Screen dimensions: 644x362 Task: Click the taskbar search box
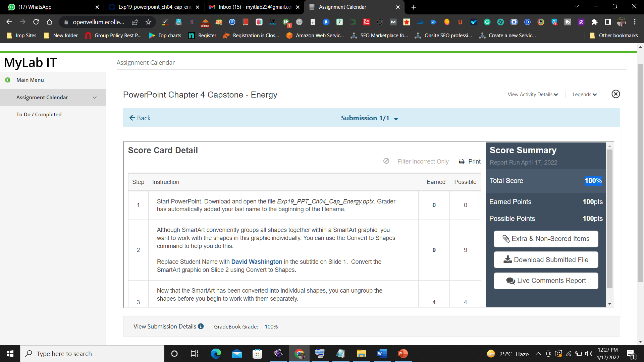[92, 354]
